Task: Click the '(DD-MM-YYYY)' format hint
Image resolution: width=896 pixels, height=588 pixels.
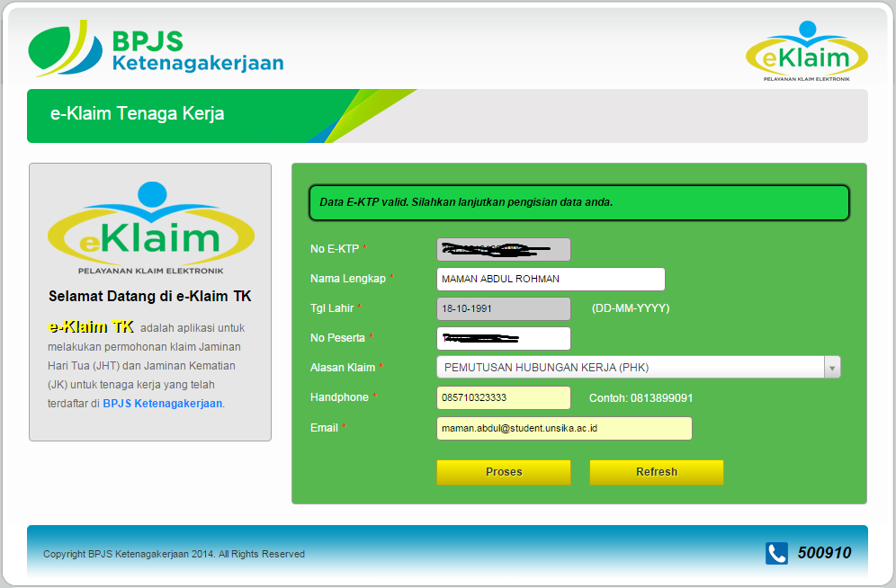Action: [631, 309]
